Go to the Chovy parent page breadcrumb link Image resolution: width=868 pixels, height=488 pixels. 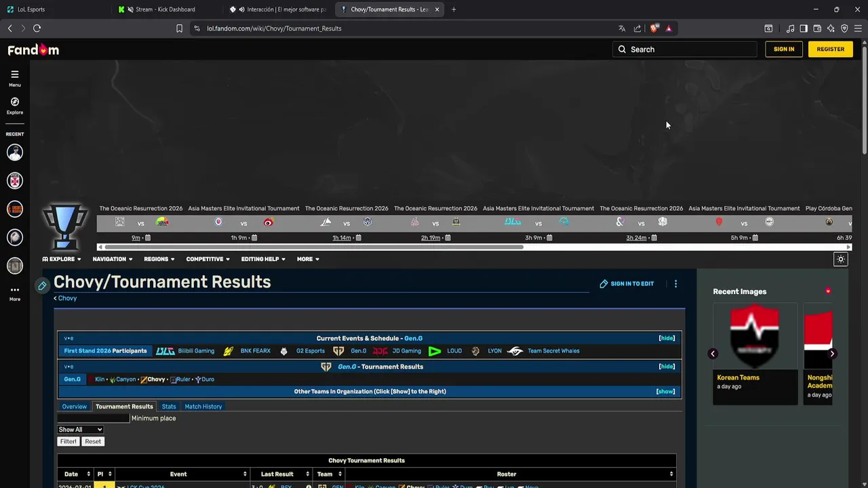pyautogui.click(x=66, y=298)
